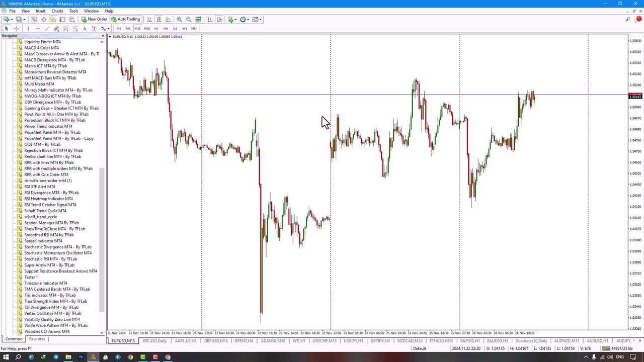
Task: Select the Crosshair cursor tool
Action: coord(16,29)
